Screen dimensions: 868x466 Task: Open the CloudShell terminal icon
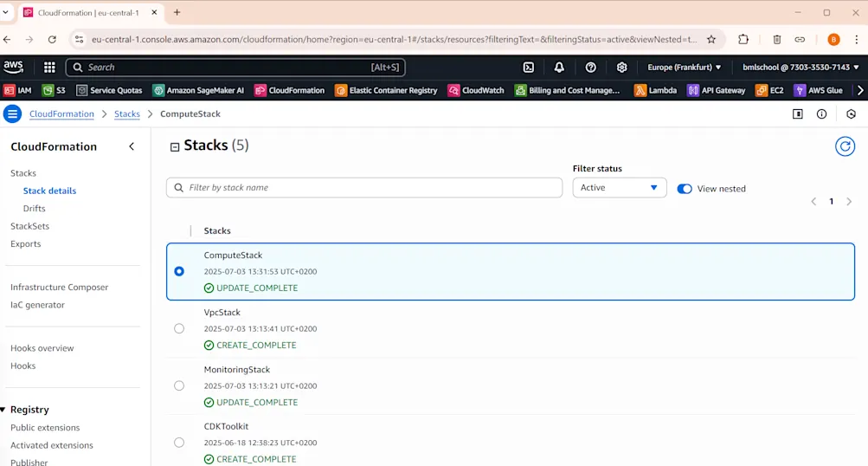coord(529,67)
